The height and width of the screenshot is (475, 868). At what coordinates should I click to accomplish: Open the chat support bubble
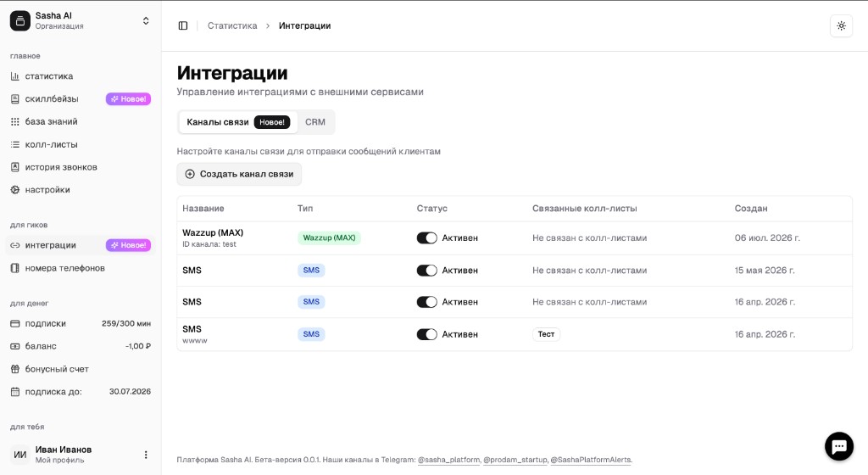838,445
